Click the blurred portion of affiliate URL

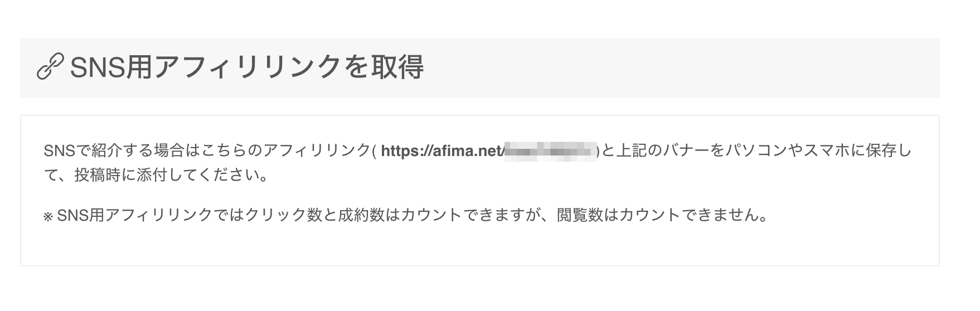click(550, 151)
